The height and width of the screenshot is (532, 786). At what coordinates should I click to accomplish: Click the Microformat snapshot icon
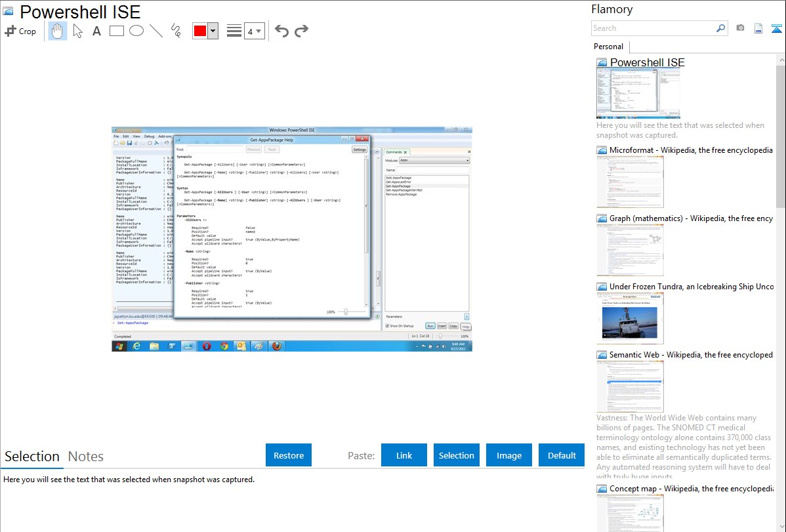point(602,150)
